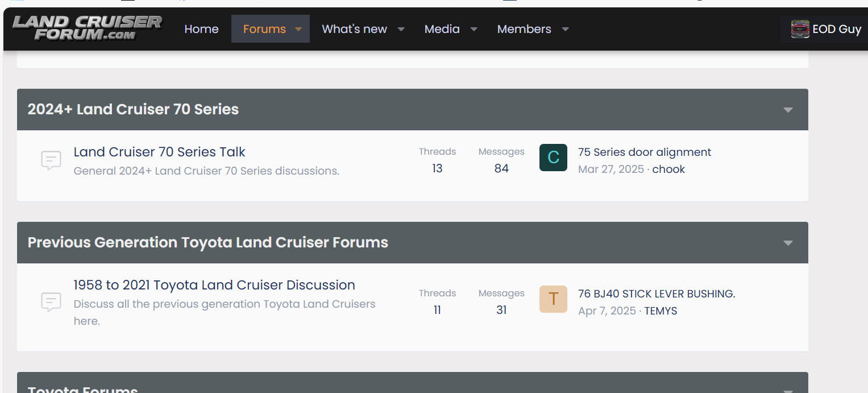The height and width of the screenshot is (393, 868).
Task: Open the 2024+ Land Cruiser 70 Series category
Action: (133, 109)
